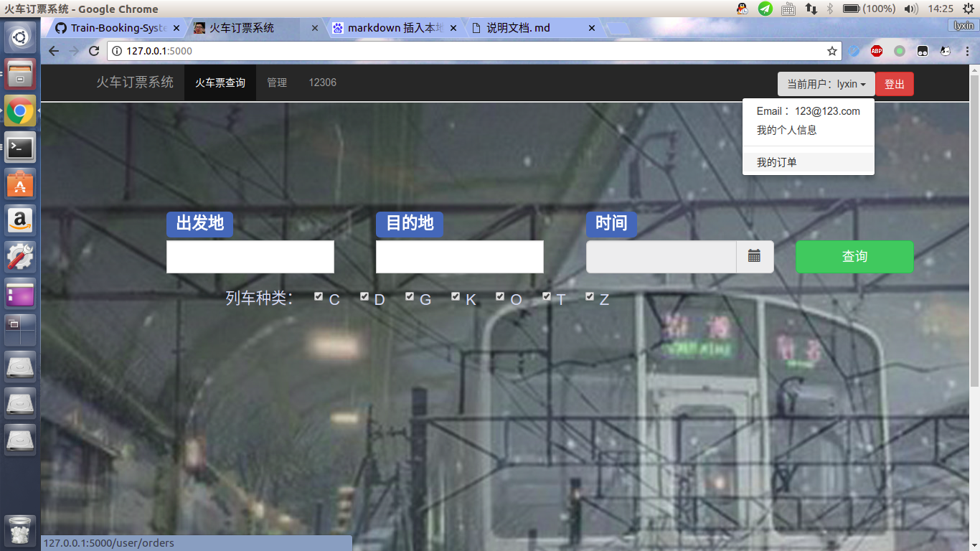Viewport: 980px width, 551px height.
Task: Reload the page with the refresh icon
Action: pos(94,51)
